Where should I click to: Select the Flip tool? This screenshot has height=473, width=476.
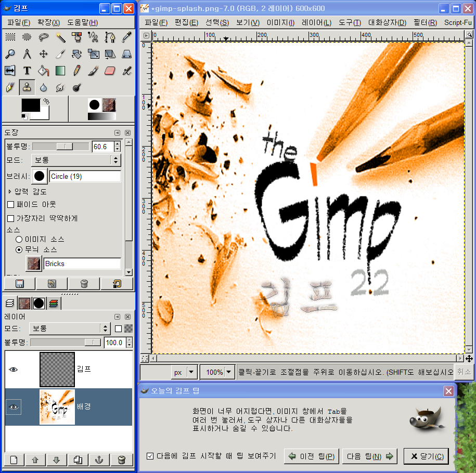(10, 71)
